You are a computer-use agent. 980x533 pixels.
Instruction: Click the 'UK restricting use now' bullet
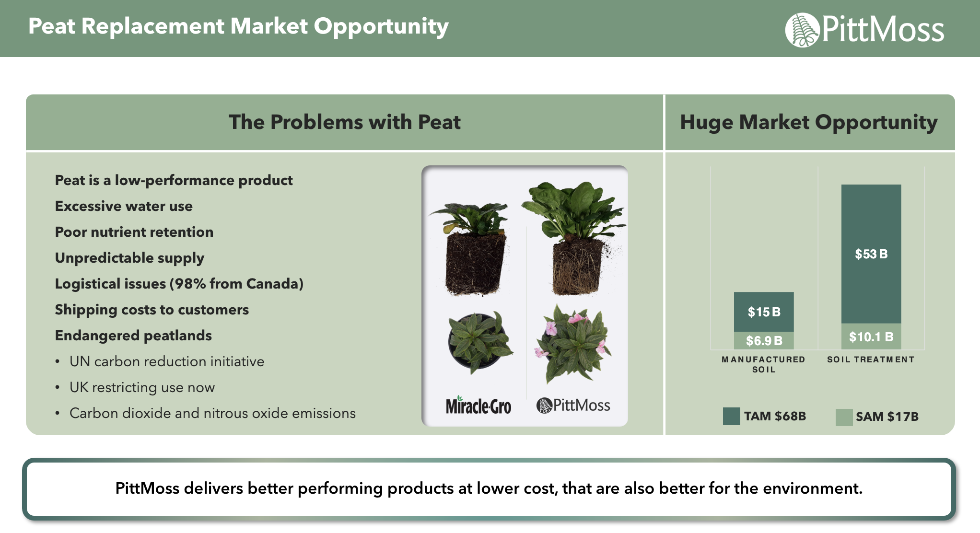(x=141, y=387)
